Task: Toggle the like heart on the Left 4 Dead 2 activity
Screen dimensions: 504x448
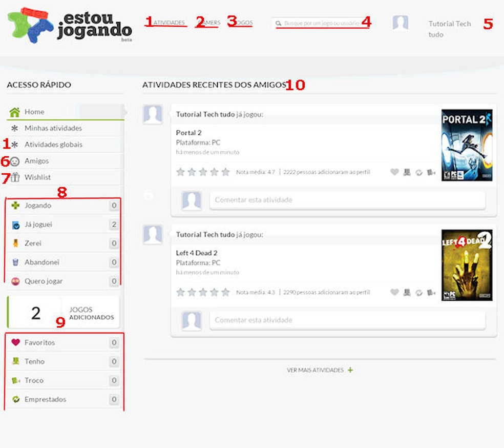Action: [394, 293]
